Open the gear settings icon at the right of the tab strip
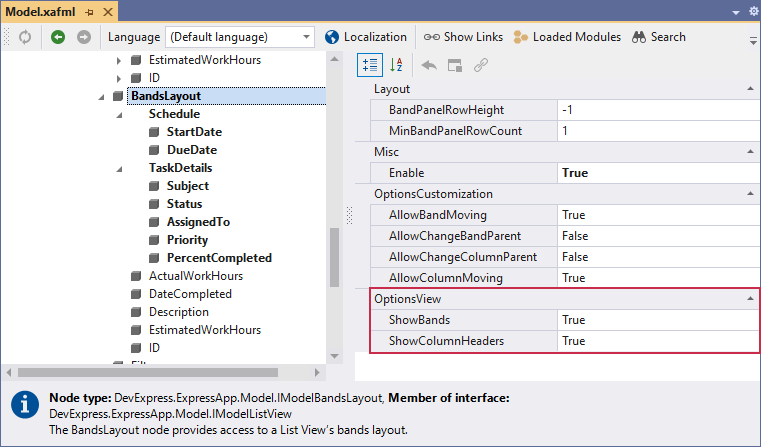The width and height of the screenshot is (761, 447). pos(754,11)
